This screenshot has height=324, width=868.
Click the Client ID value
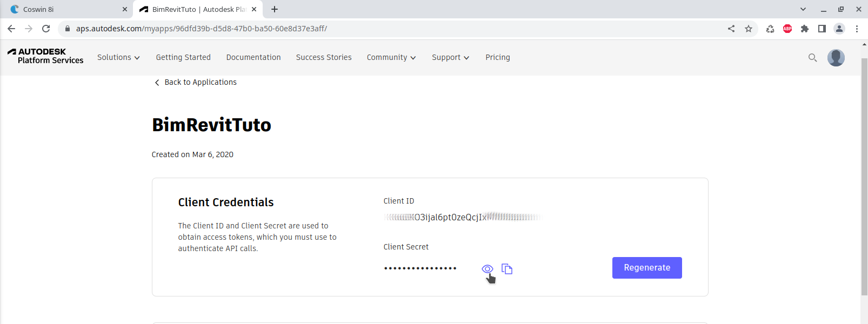[x=463, y=217]
